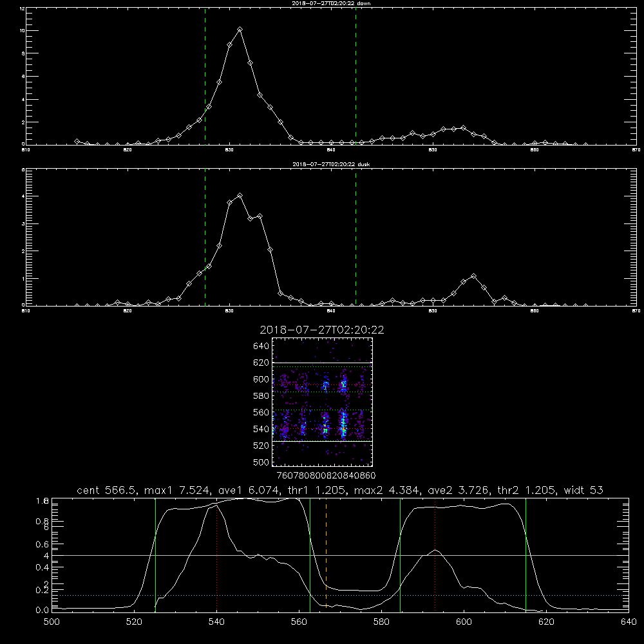Viewport: 644px width, 644px height.
Task: Click the 580 label on spectrogram y-axis
Action: click(x=261, y=395)
